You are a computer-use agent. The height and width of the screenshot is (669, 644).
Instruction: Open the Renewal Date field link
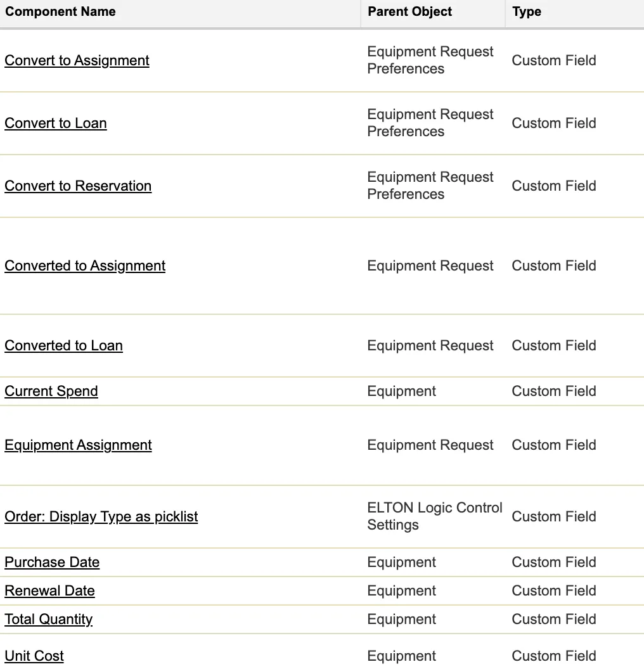pos(49,591)
